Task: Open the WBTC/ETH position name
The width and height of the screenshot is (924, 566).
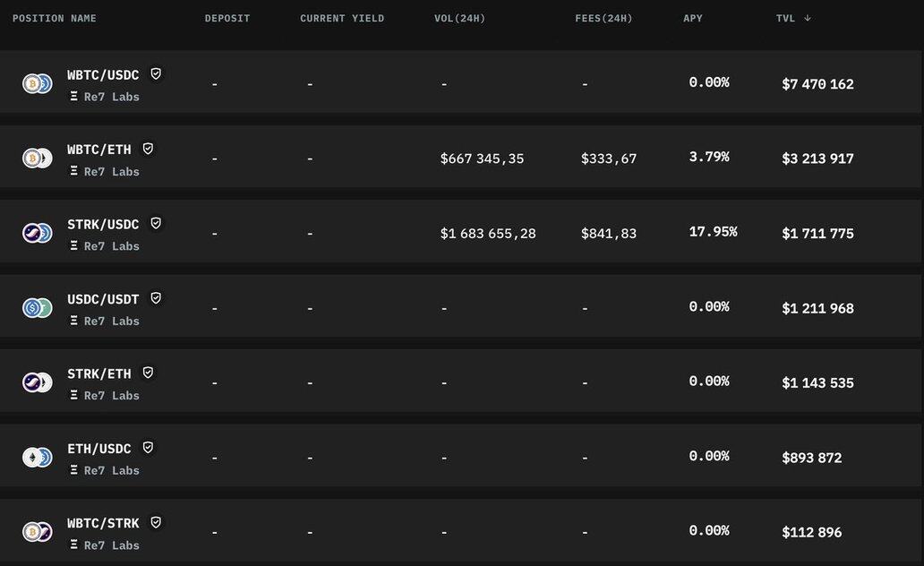Action: pyautogui.click(x=98, y=150)
